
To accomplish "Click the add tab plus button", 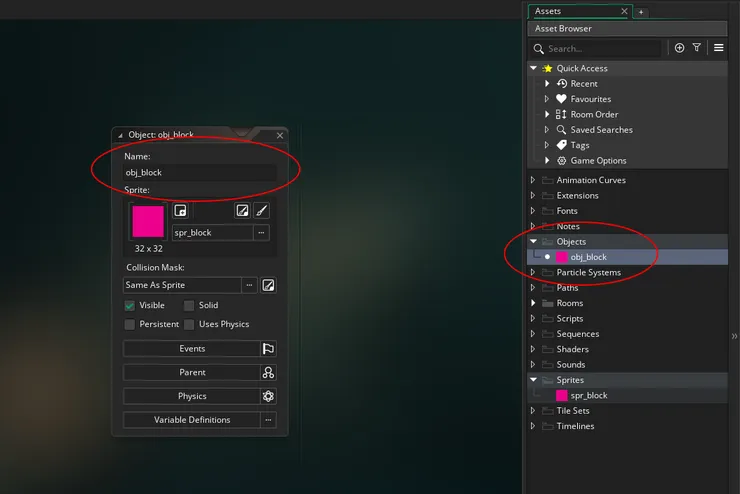I will [x=641, y=12].
